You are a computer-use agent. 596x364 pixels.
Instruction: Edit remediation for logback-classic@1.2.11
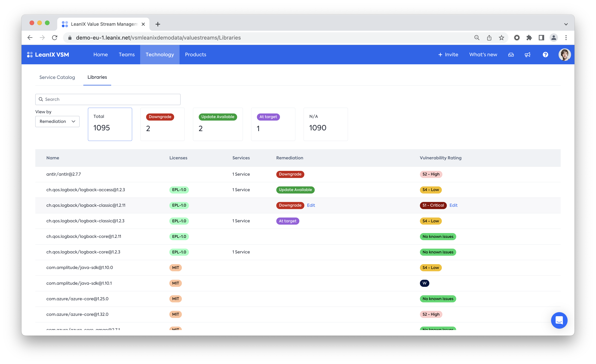tap(311, 205)
